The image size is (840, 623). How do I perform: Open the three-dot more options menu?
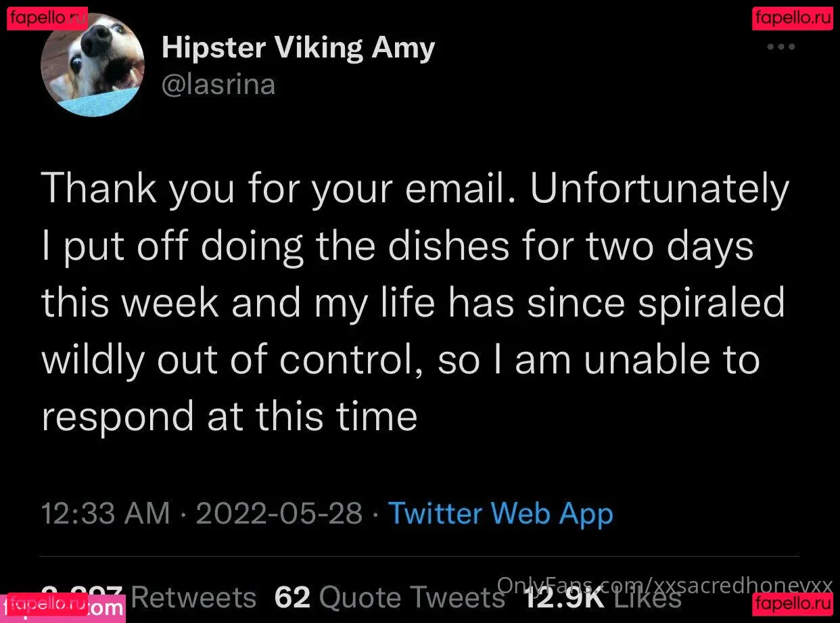(x=780, y=47)
